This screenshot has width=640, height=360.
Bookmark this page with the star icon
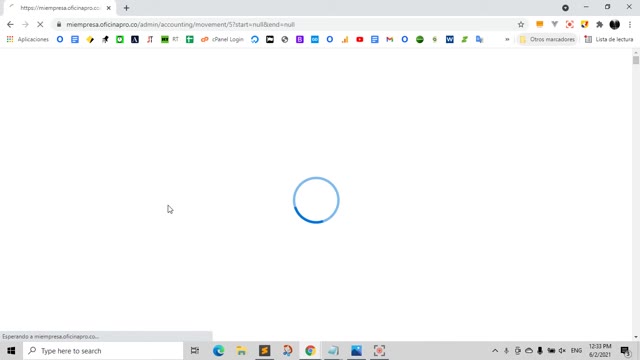[521, 24]
